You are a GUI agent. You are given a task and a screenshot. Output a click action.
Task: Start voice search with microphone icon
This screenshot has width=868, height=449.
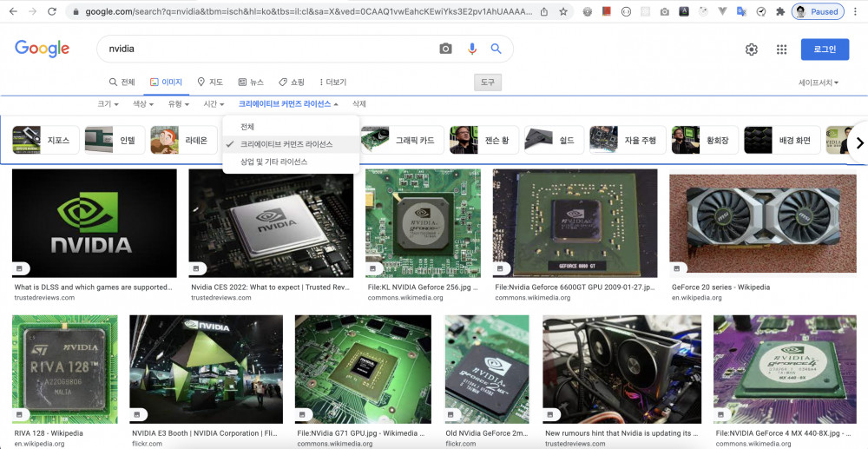point(471,49)
